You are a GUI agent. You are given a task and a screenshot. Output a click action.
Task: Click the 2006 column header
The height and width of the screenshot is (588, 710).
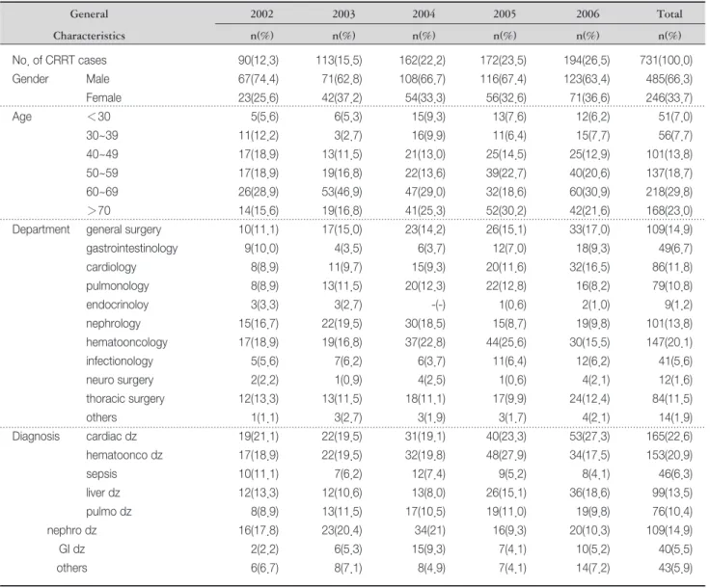point(587,14)
